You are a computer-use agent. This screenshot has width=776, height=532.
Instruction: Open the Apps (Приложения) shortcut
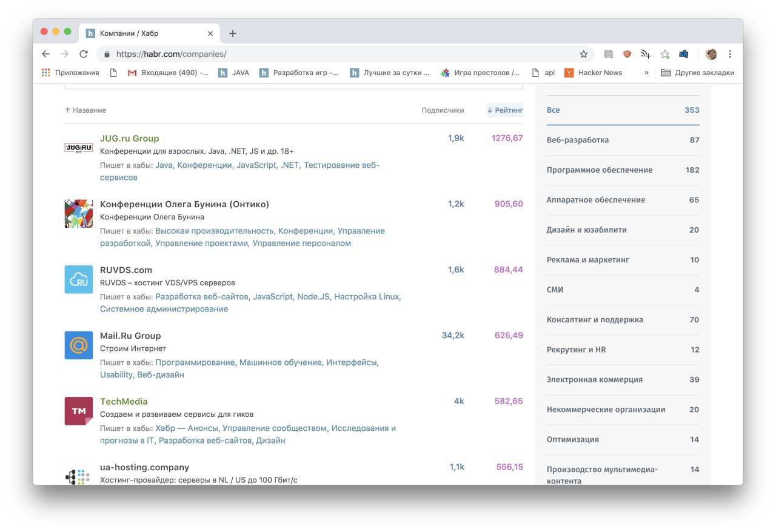tap(70, 73)
